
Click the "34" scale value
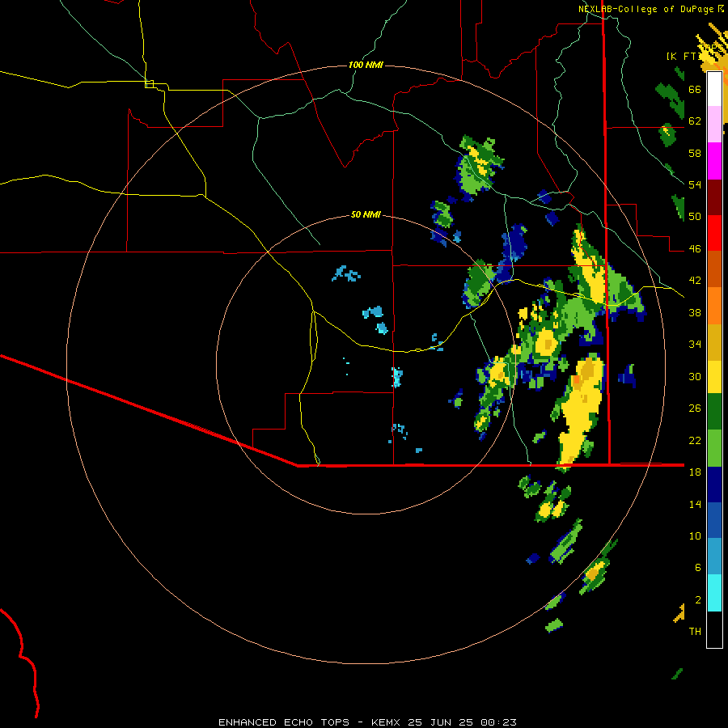click(695, 345)
